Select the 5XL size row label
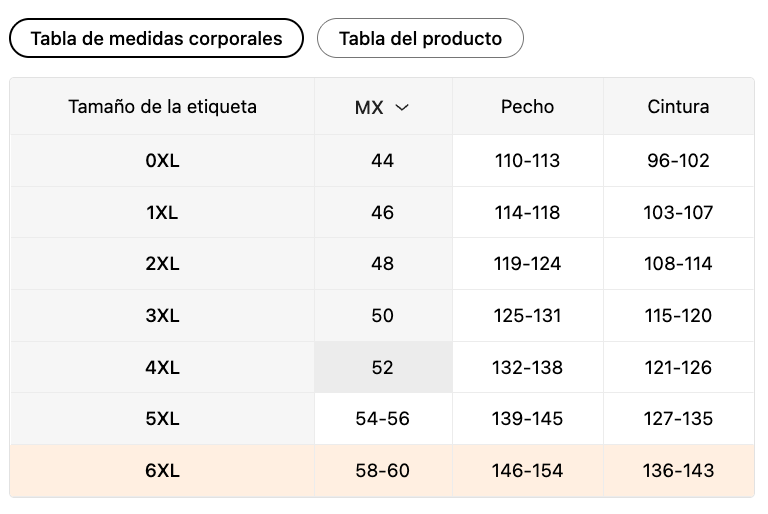This screenshot has height=514, width=768. pos(162,418)
